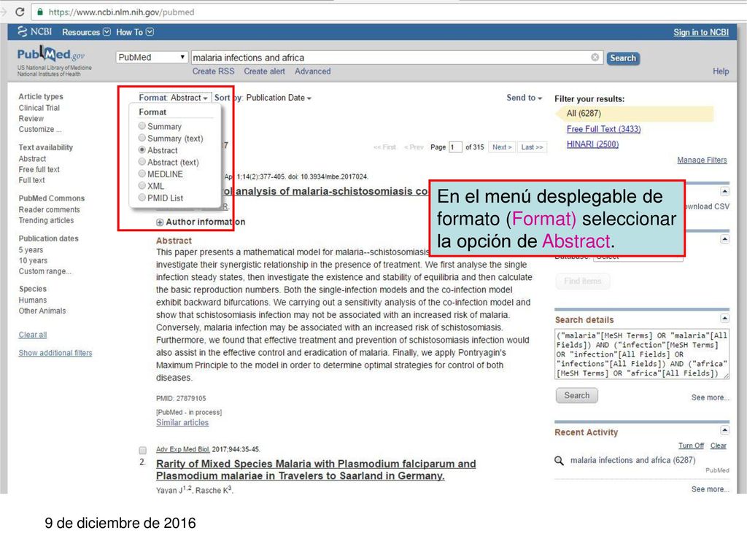Click the Search details query text area

click(x=642, y=354)
